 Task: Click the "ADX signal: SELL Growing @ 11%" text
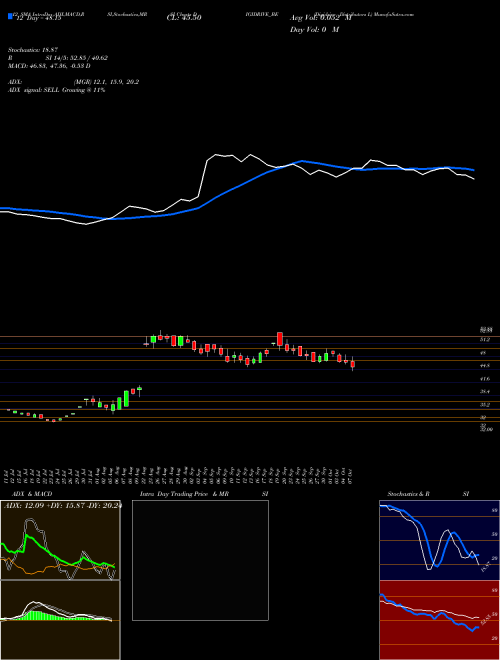click(56, 90)
